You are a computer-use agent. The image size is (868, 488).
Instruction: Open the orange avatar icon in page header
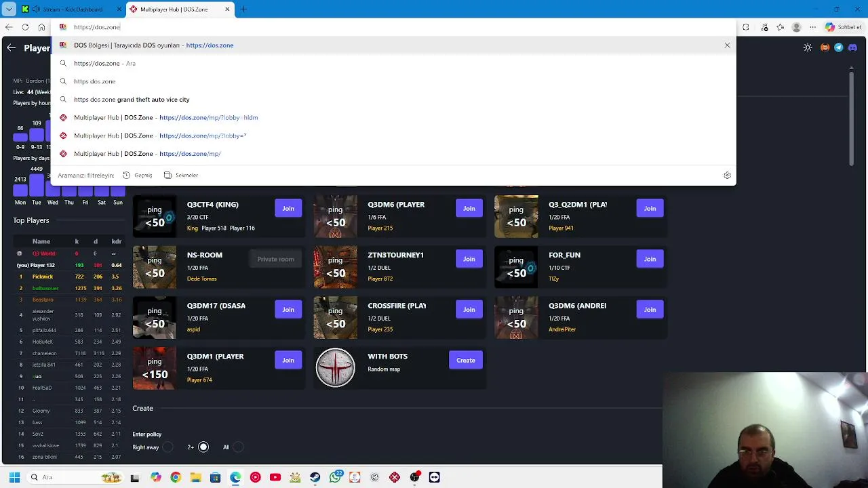pos(825,47)
